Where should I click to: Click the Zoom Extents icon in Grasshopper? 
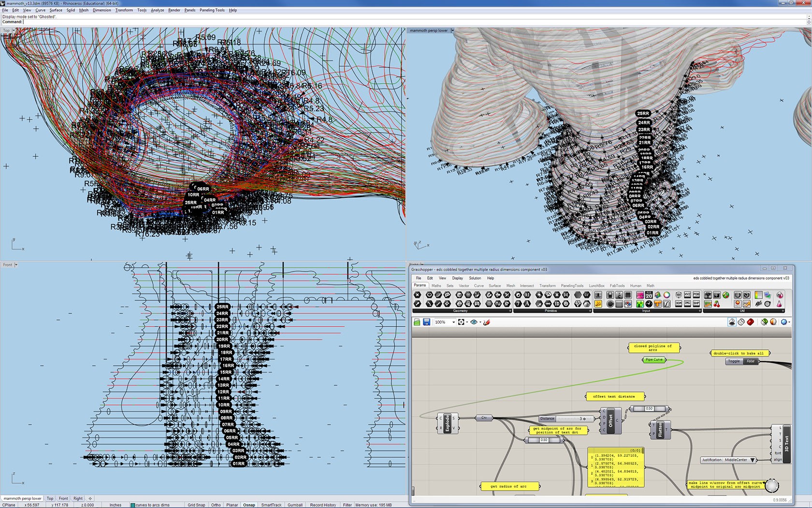[461, 322]
